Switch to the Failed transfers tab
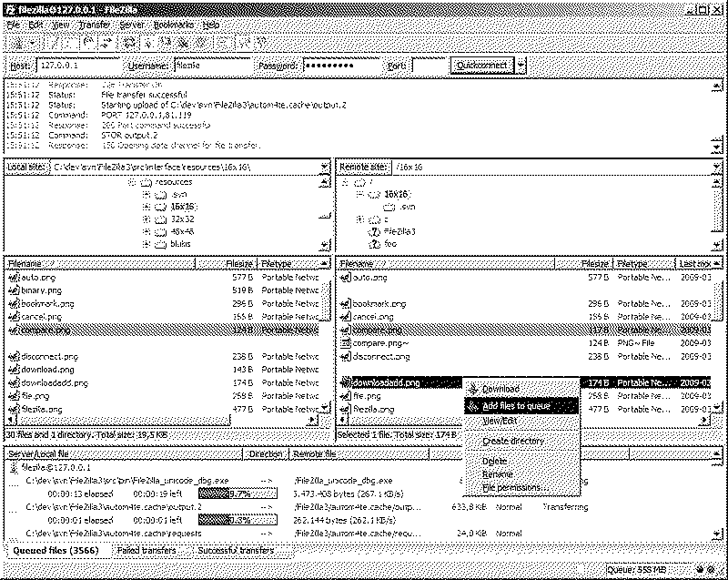Image resolution: width=728 pixels, height=580 pixels. [147, 551]
